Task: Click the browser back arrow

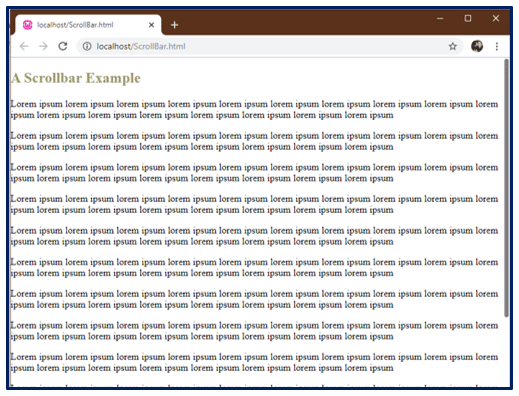Action: [24, 46]
